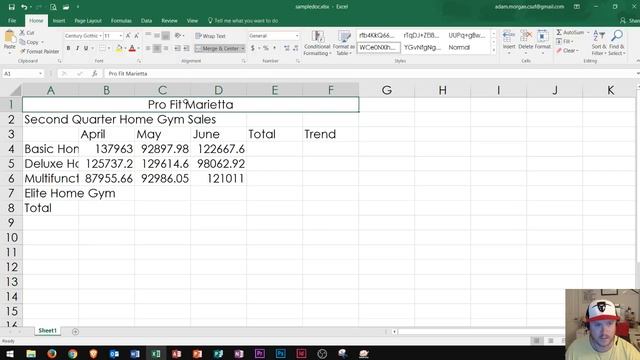Toggle Italic formatting
Screen dimensions: 640x360
(x=77, y=48)
